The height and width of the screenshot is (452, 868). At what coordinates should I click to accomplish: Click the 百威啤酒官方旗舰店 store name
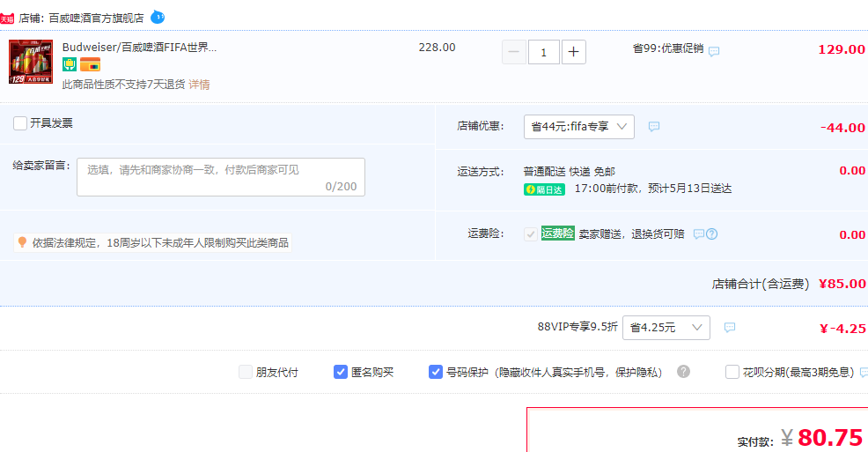point(96,19)
